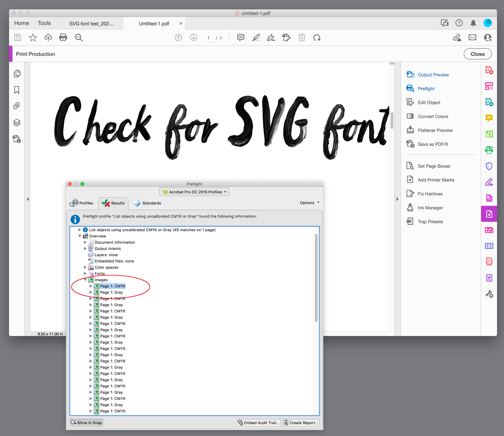Open the Layers panel icon
504x436 pixels.
tap(16, 122)
